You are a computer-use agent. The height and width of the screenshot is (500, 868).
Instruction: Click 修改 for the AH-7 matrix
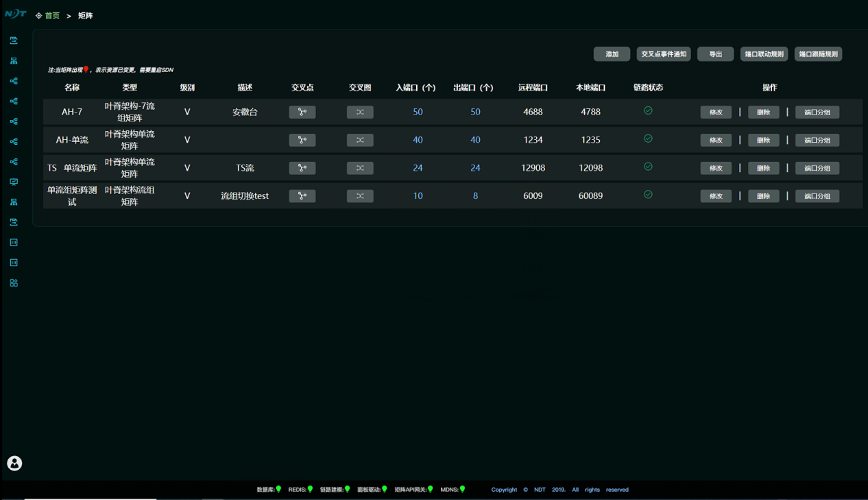(716, 112)
